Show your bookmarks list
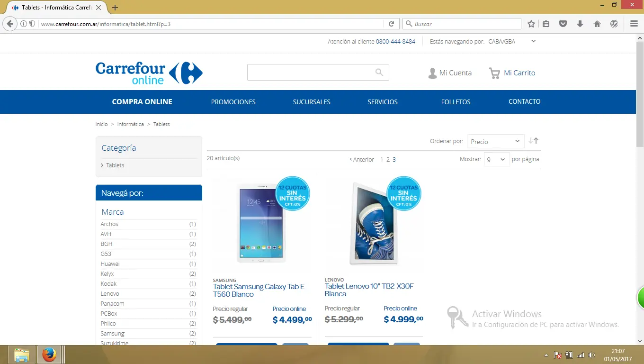 point(546,24)
